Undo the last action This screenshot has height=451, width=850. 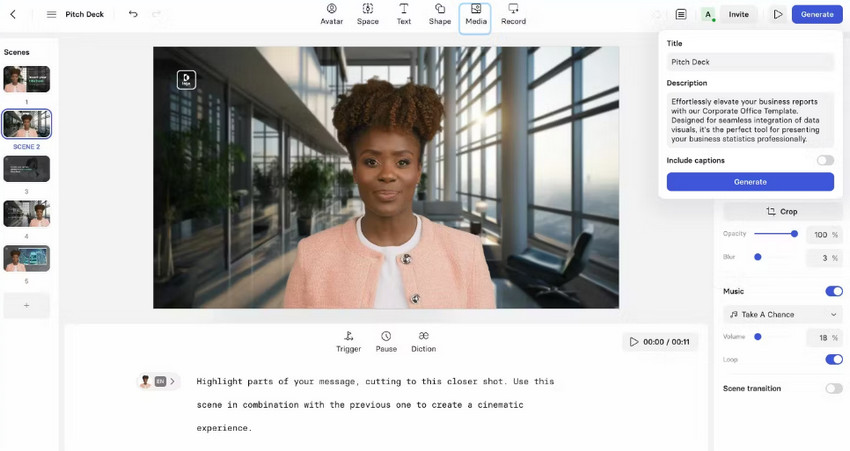tap(133, 14)
